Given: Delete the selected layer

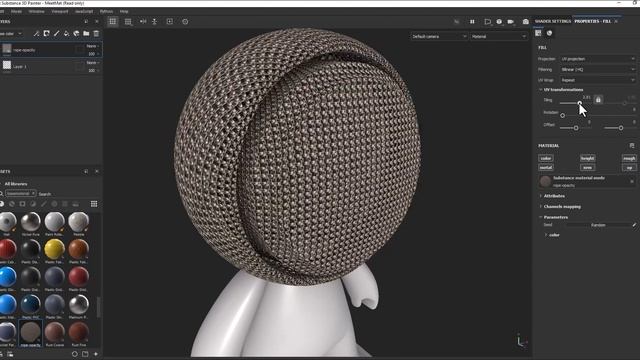Looking at the screenshot, I should tap(96, 33).
